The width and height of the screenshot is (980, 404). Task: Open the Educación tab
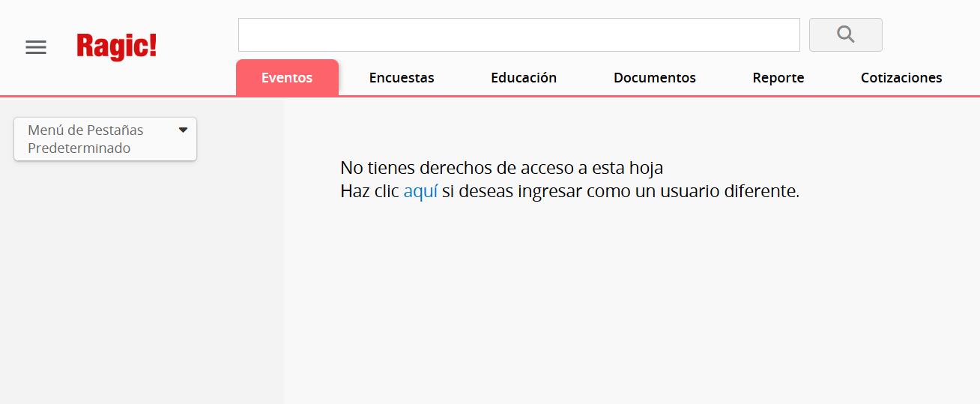(x=524, y=78)
